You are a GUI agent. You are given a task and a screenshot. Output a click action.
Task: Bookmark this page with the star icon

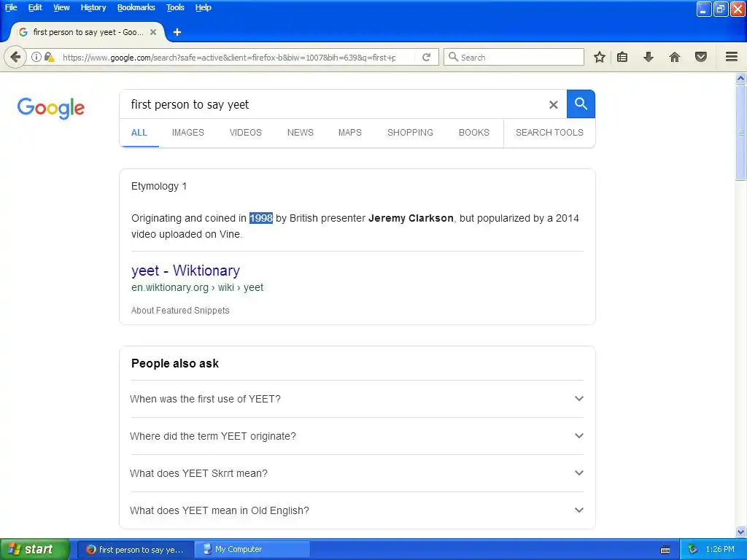point(600,57)
